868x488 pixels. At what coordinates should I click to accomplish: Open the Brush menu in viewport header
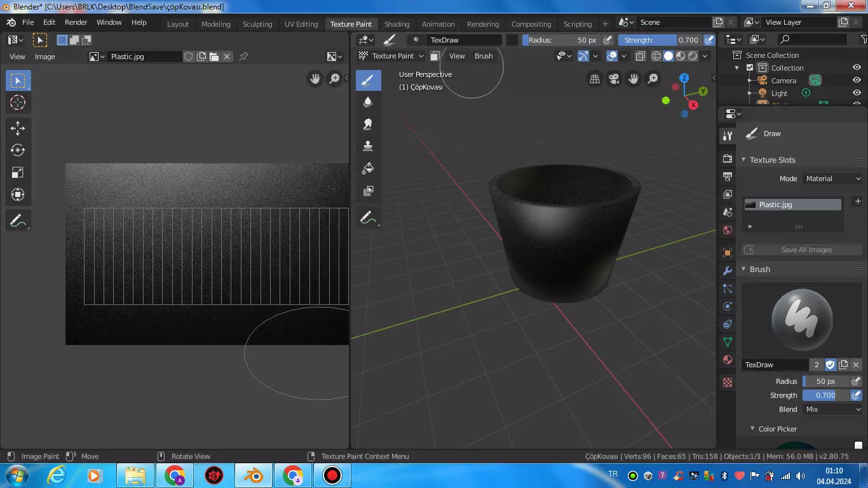[484, 56]
